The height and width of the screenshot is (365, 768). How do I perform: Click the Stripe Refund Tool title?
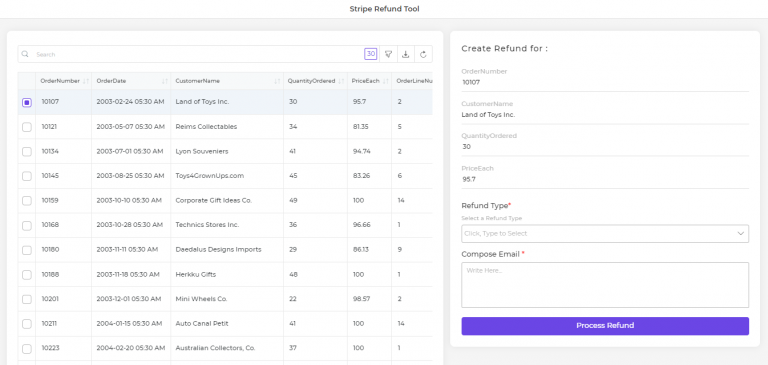pos(384,9)
